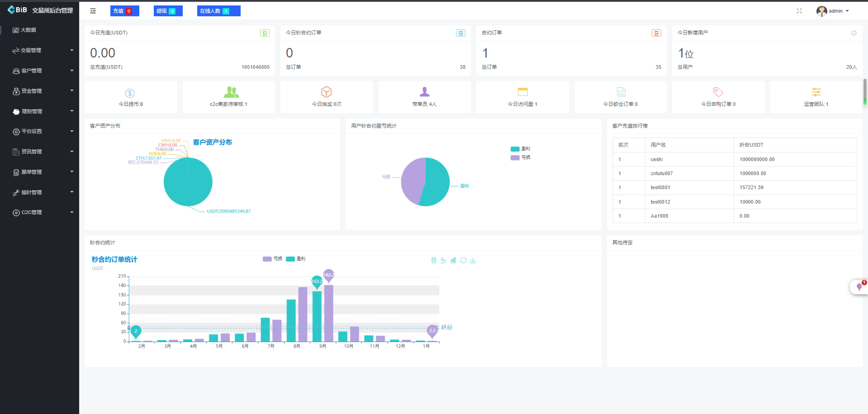Open chart data view icon

(434, 260)
